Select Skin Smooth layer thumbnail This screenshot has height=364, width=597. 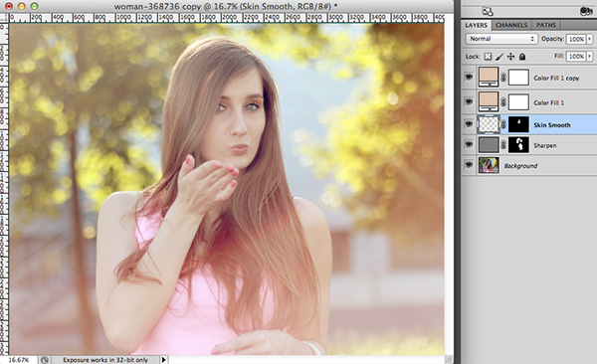(x=489, y=124)
